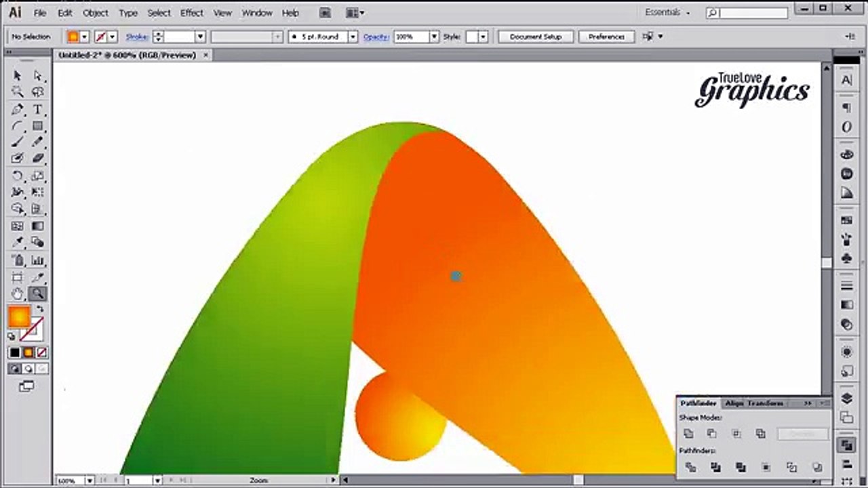Open the brush definition dropdown (5 pt. Round)
Viewport: 868px width, 488px height.
[353, 37]
